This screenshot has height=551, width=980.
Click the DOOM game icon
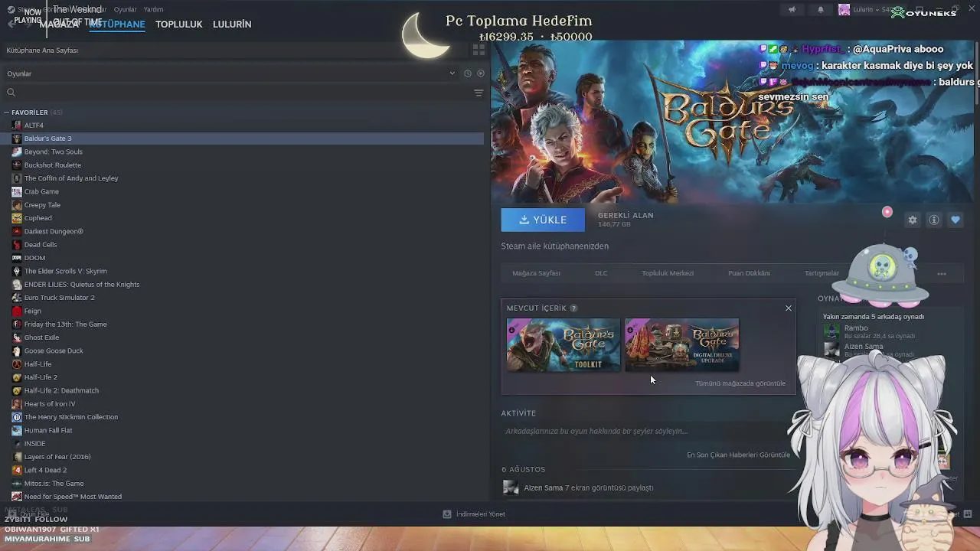tap(17, 258)
